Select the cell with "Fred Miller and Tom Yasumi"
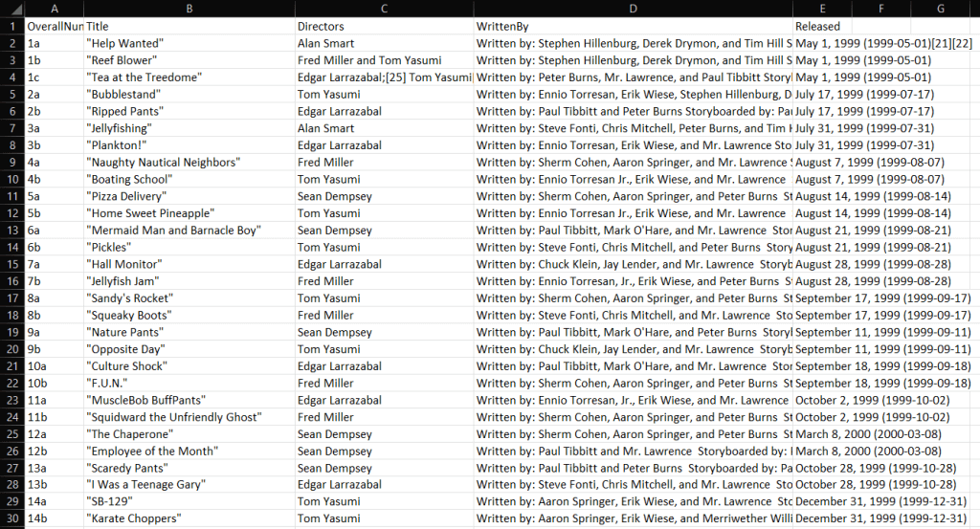This screenshot has width=980, height=529. [384, 60]
